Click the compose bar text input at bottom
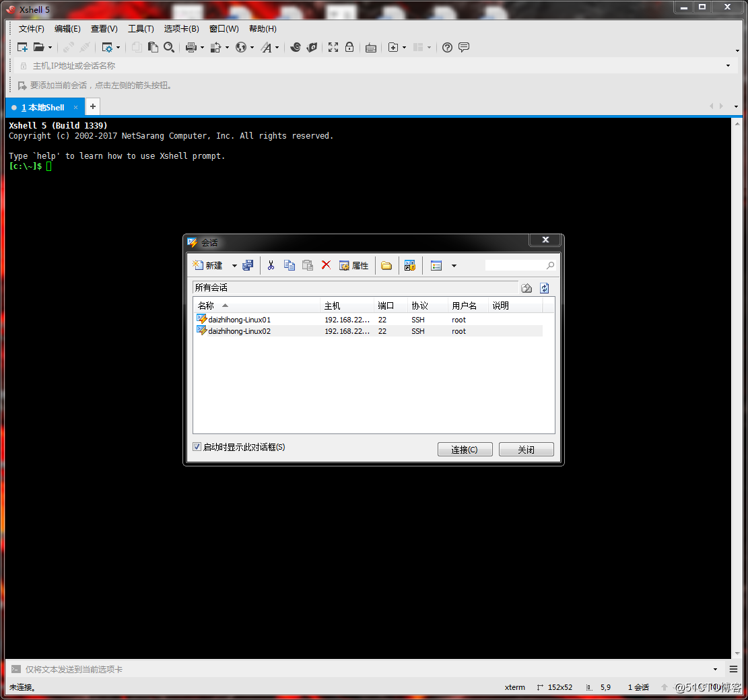748x700 pixels. click(368, 670)
